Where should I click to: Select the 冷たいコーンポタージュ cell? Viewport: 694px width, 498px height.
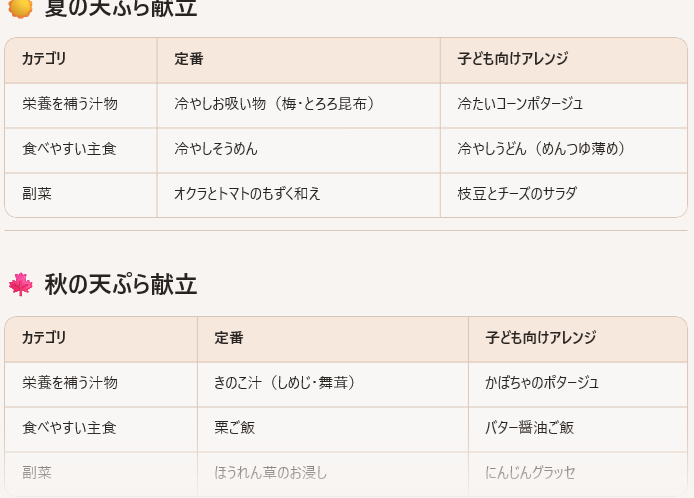520,104
